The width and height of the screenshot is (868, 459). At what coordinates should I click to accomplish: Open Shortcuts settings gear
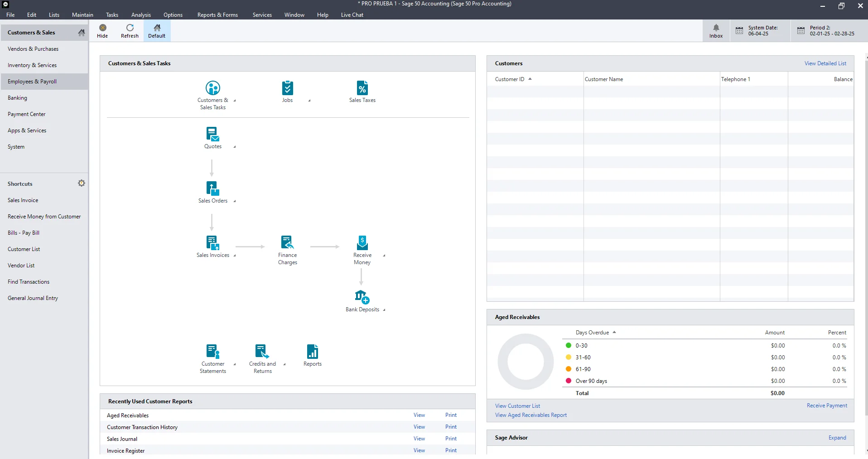click(82, 183)
